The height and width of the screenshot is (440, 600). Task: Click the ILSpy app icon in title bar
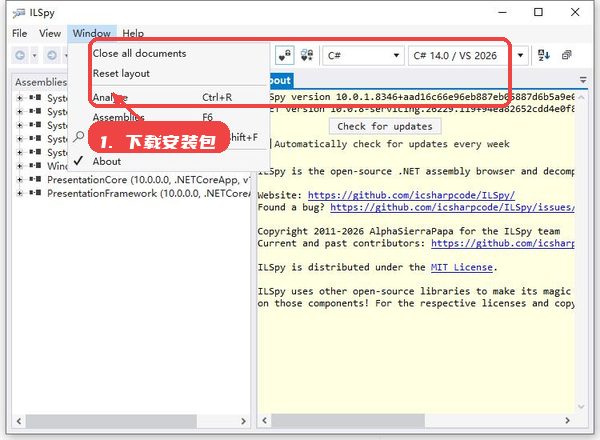19,13
